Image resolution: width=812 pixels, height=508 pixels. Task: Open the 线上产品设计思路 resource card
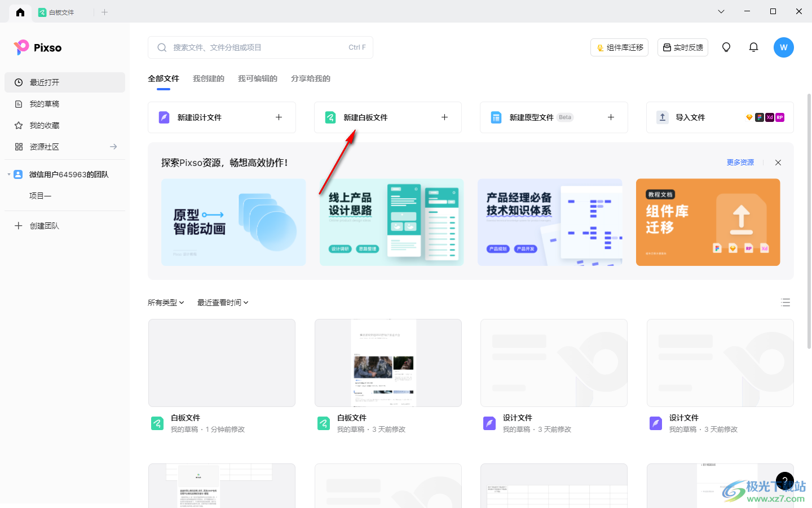(392, 222)
